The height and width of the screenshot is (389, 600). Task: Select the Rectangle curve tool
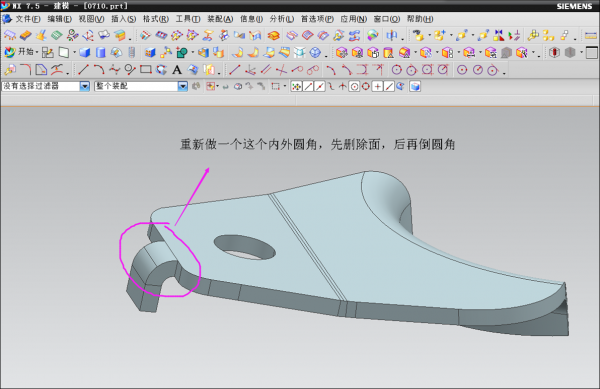[145, 70]
